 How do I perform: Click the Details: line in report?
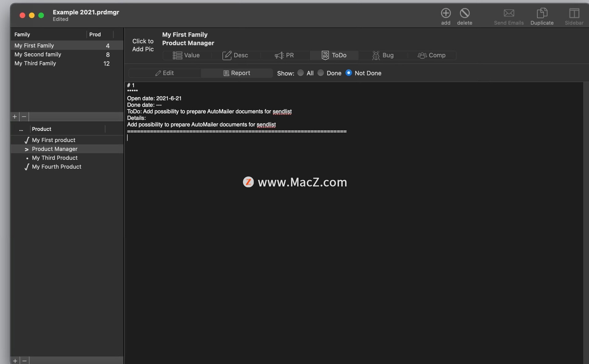pyautogui.click(x=136, y=118)
